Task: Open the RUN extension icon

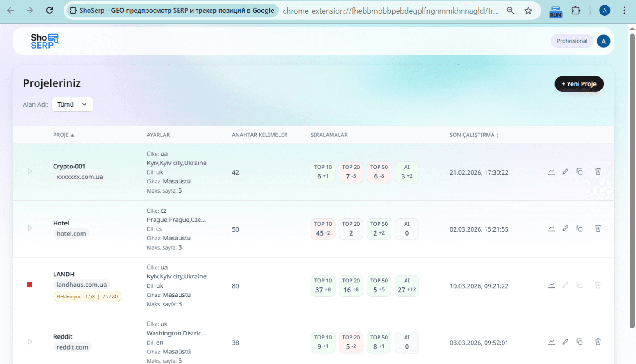Action: click(556, 11)
